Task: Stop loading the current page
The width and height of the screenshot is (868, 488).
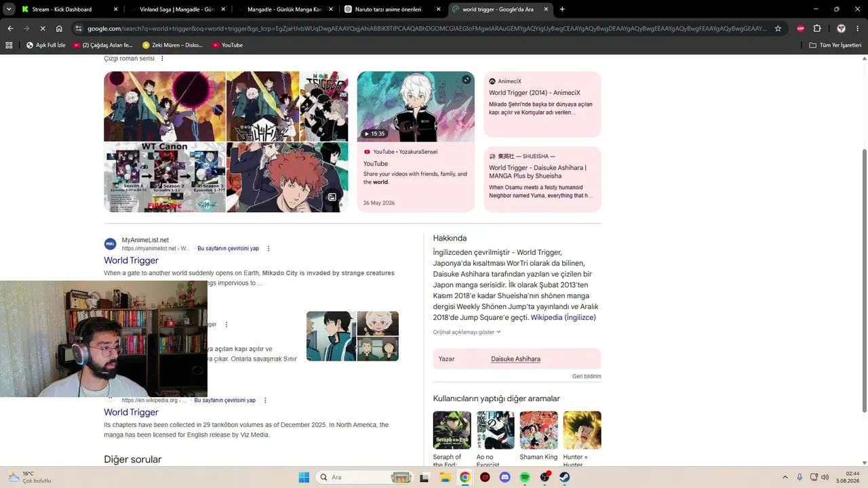Action: pyautogui.click(x=43, y=28)
